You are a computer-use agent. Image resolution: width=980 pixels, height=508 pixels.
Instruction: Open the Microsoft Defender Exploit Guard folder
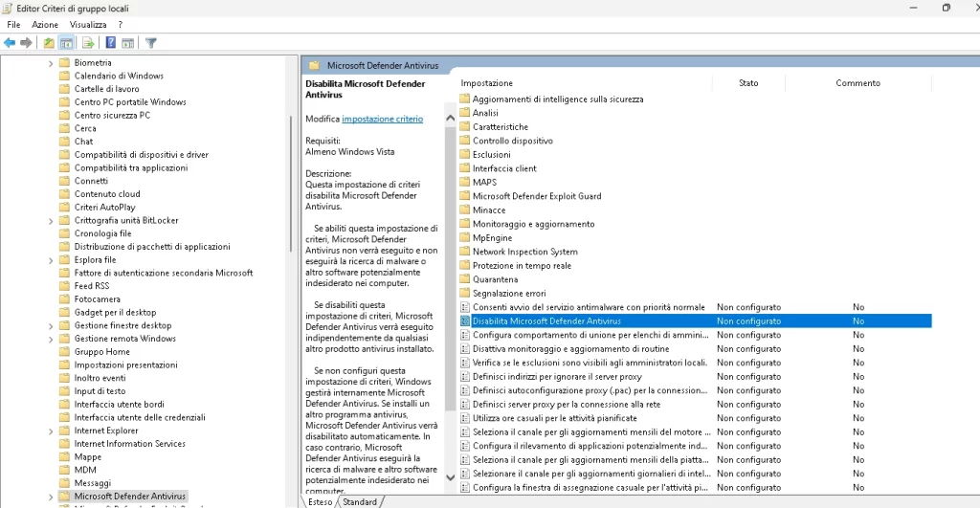point(537,196)
